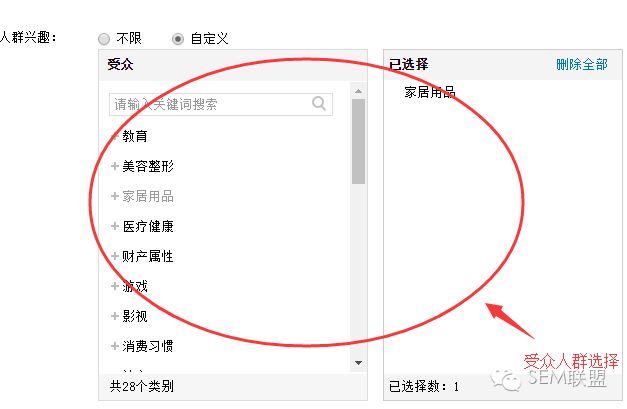Select the 自定义 radio button
The image size is (627, 409).
(178, 39)
